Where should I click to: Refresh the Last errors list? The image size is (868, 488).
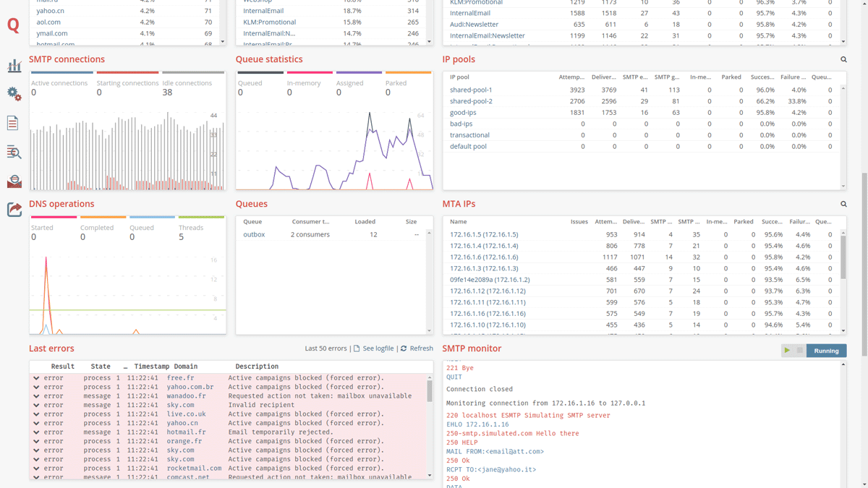[x=420, y=348]
